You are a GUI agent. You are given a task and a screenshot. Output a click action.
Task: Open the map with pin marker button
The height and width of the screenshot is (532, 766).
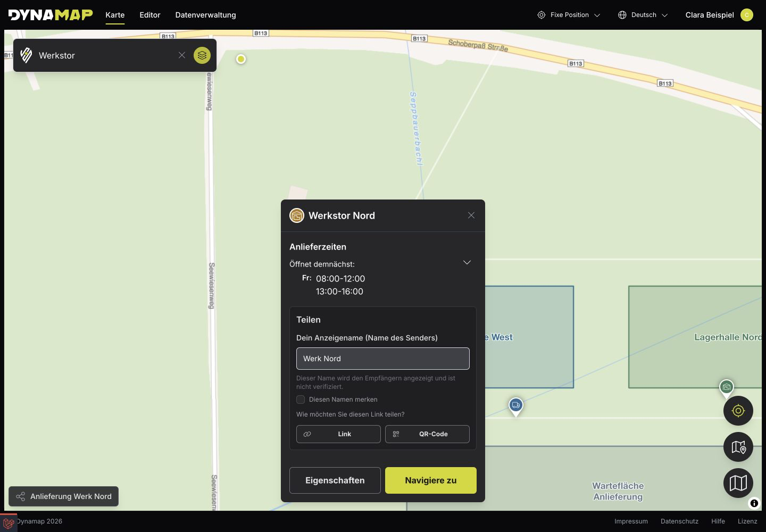tap(738, 447)
